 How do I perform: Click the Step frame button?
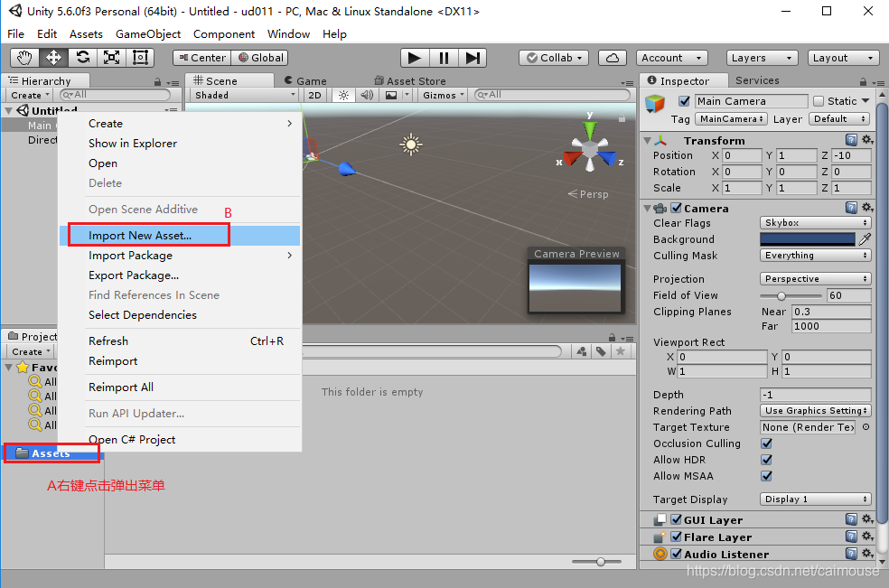(x=473, y=58)
